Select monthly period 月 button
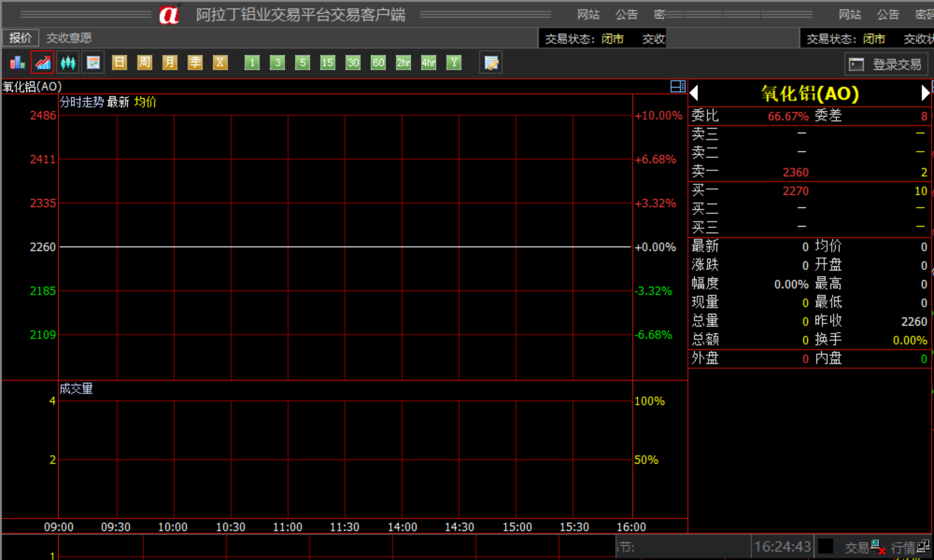Image resolution: width=934 pixels, height=560 pixels. 169,63
